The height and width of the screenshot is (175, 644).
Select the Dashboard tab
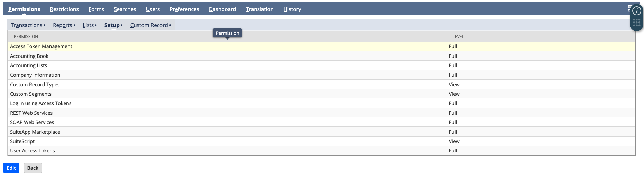[222, 9]
